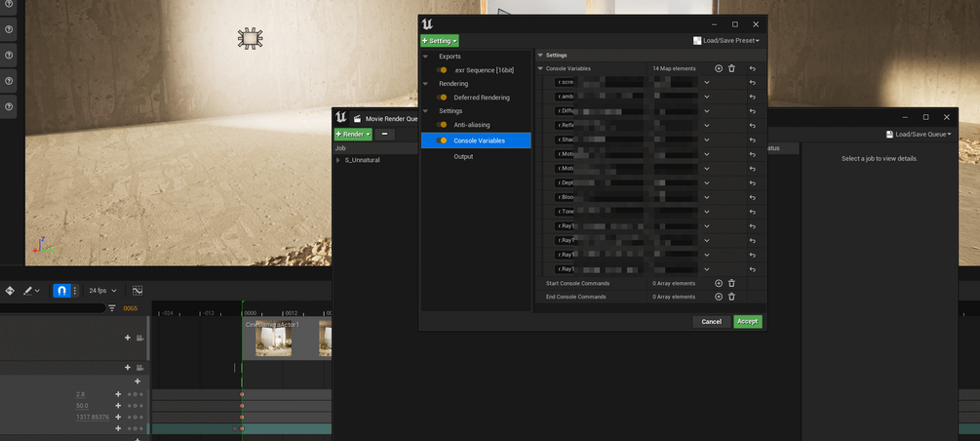
Task: Add keyframe on 1317.85376 track
Action: pos(117,417)
